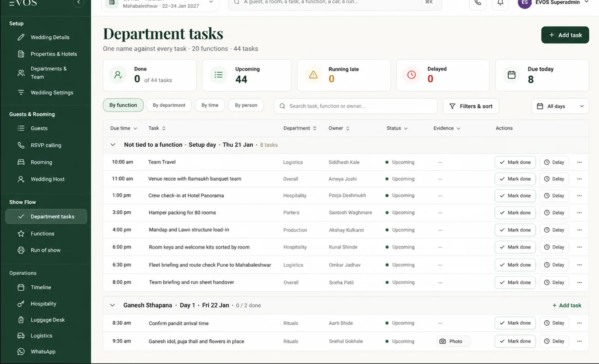Click the Run of show printer icon
This screenshot has width=599, height=364.
(x=21, y=250)
